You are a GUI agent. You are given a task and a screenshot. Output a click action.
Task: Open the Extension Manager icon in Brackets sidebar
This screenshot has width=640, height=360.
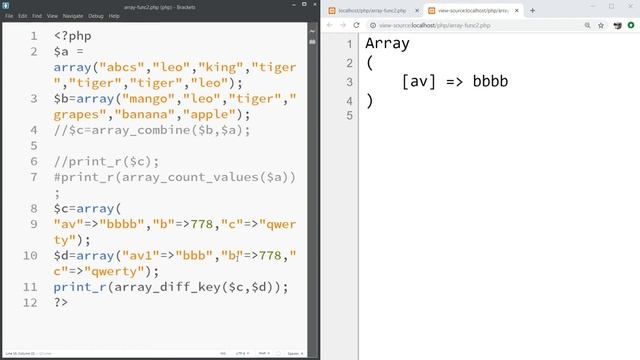coord(313,42)
